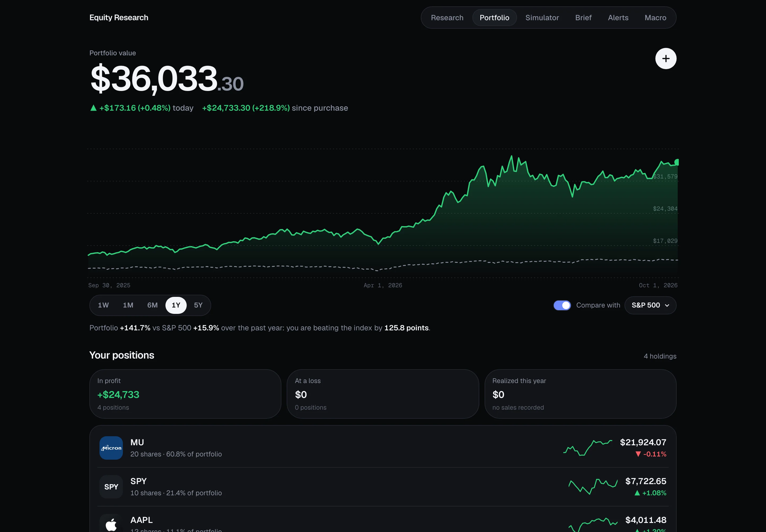Click the Apple logo for AAPL
This screenshot has height=532, width=766.
point(111,524)
